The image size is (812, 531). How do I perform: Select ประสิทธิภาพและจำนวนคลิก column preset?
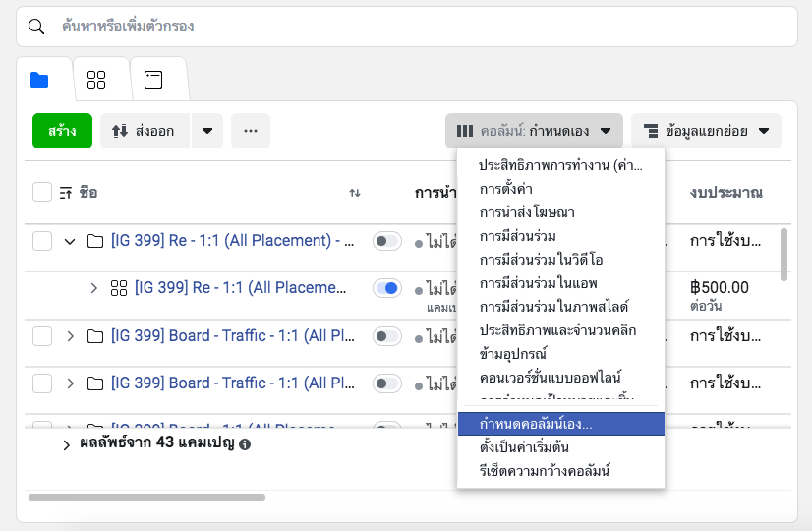pos(561,330)
